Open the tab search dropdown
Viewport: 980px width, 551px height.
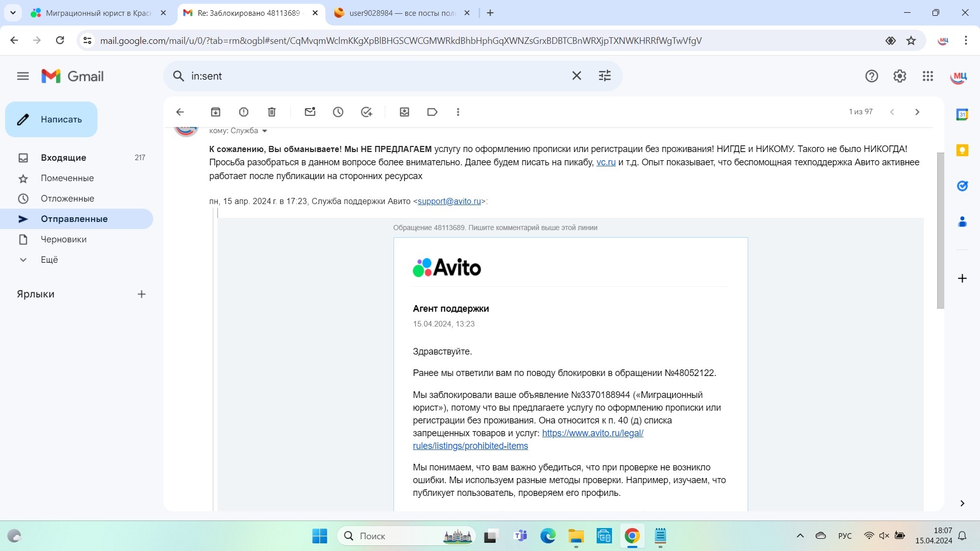coord(13,13)
